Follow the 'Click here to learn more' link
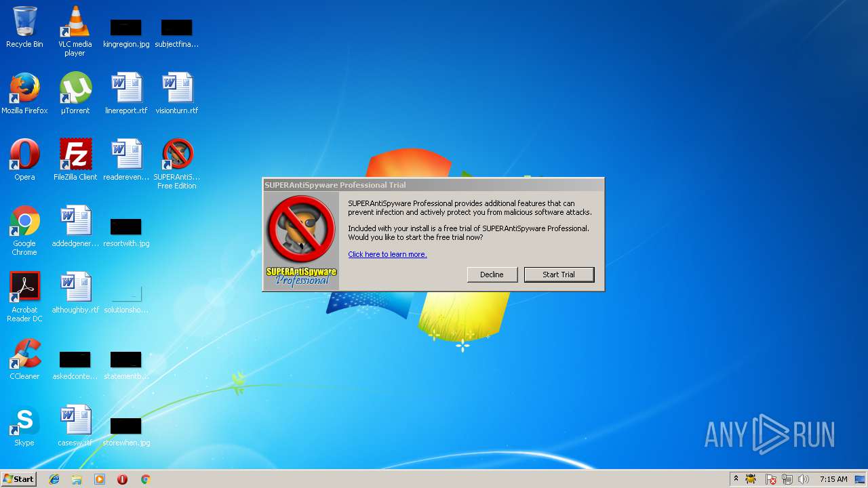The height and width of the screenshot is (488, 868). (387, 254)
